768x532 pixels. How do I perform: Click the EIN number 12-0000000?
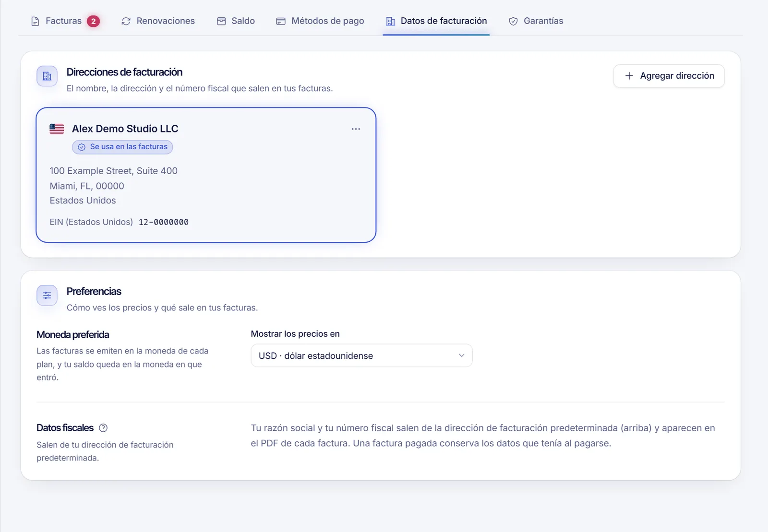coord(164,222)
